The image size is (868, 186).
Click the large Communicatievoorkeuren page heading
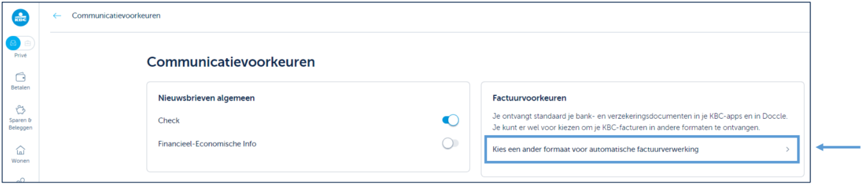coord(231,62)
